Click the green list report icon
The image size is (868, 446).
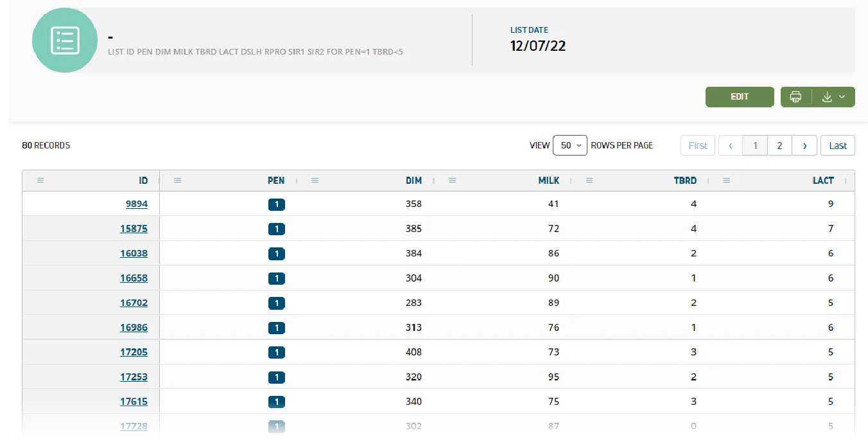coord(65,40)
